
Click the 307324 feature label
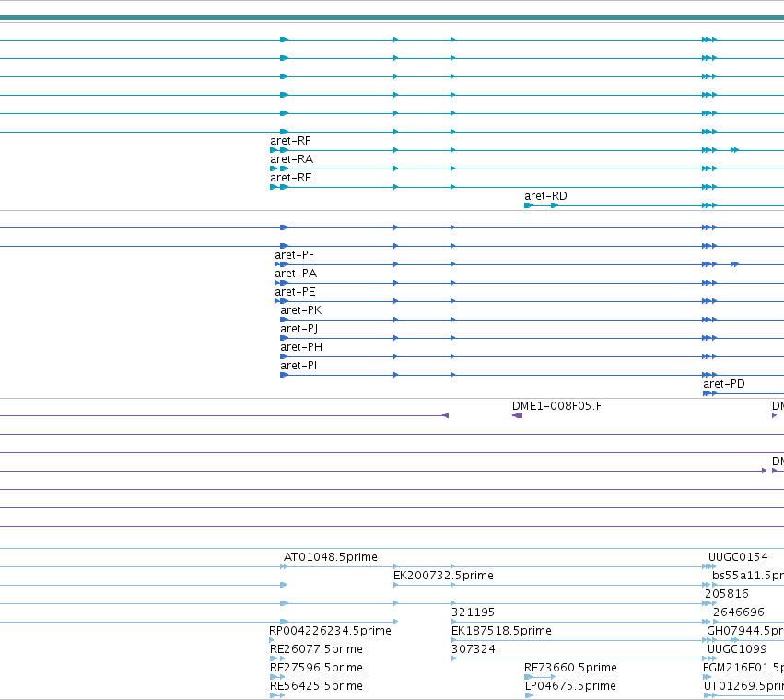click(473, 650)
